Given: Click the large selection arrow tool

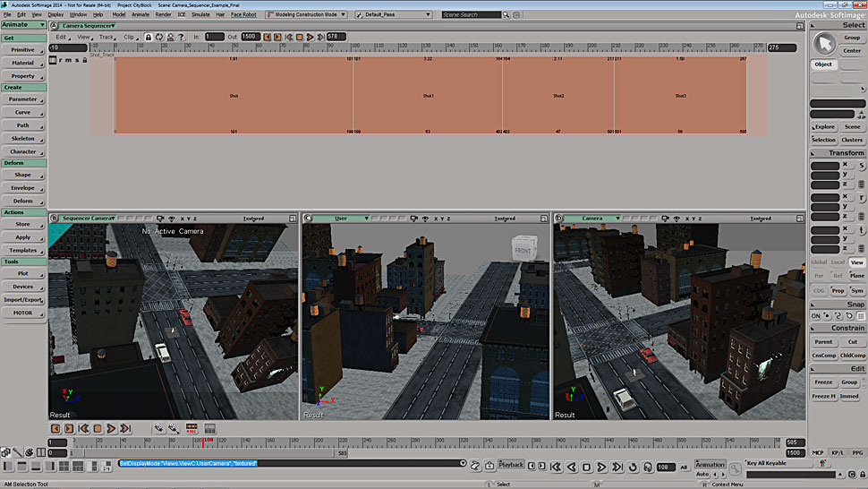Looking at the screenshot, I should coord(823,43).
